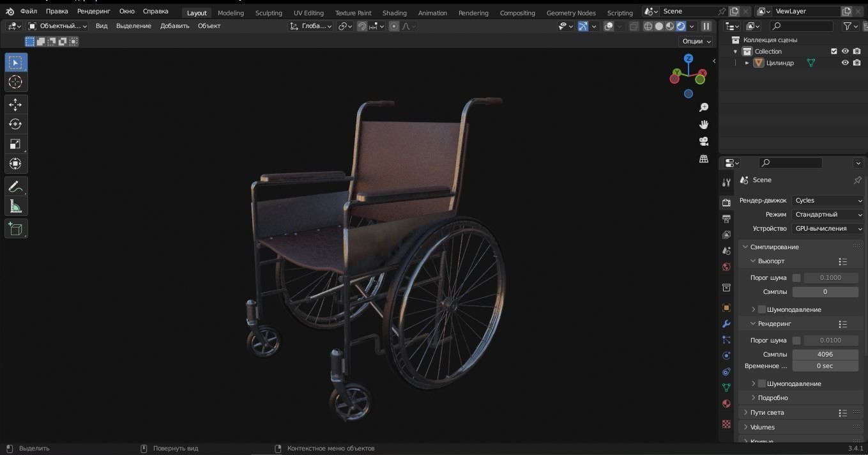The image size is (868, 455).
Task: Open the Output properties tab
Action: (726, 219)
